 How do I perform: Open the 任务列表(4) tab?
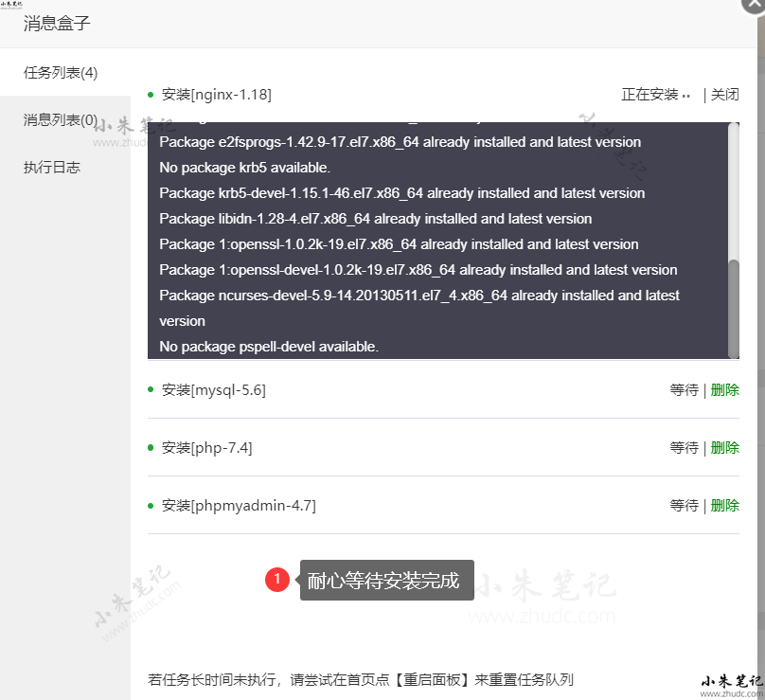pos(61,73)
